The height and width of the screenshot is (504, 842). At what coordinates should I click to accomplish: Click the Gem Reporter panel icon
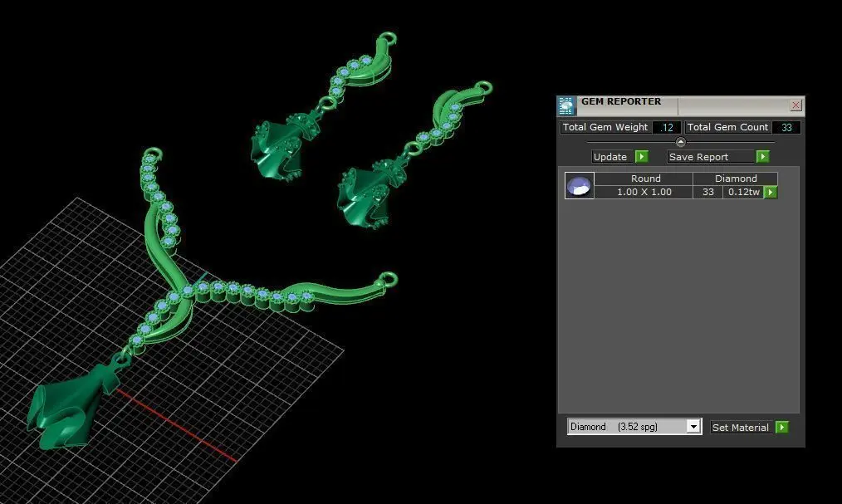pos(566,105)
